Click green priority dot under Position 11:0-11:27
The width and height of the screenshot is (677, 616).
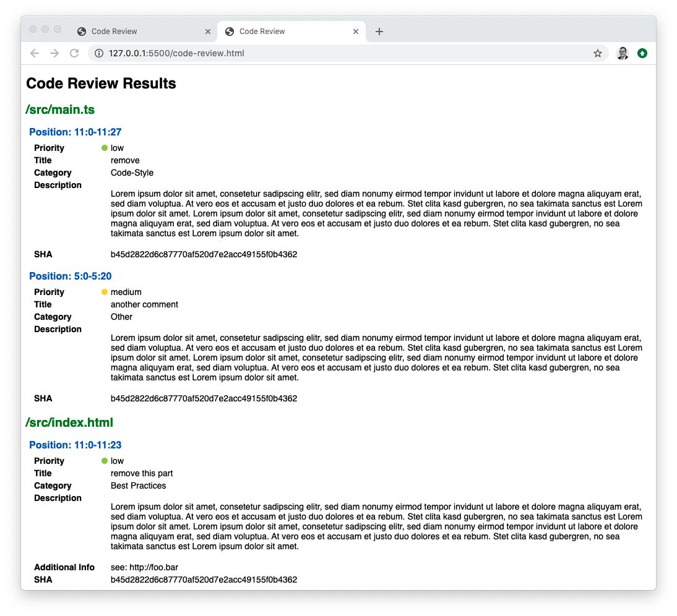(105, 148)
